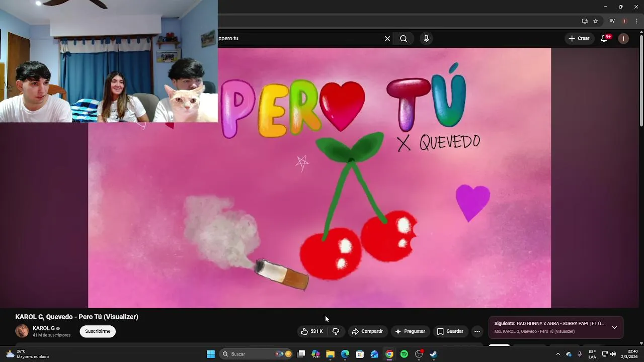644x362 pixels.
Task: Open the KAROL G channel avatar
Action: (22, 331)
